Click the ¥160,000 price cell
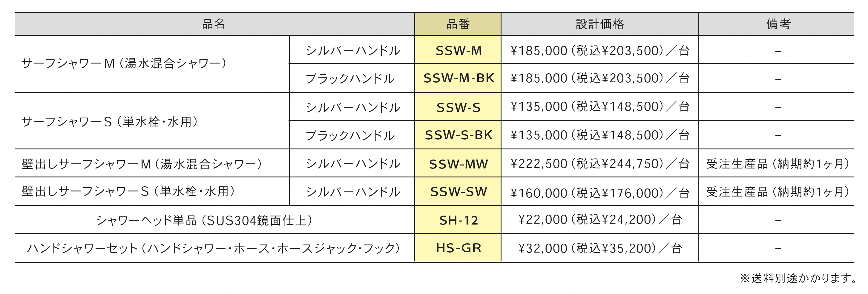868x294 pixels. [x=600, y=192]
